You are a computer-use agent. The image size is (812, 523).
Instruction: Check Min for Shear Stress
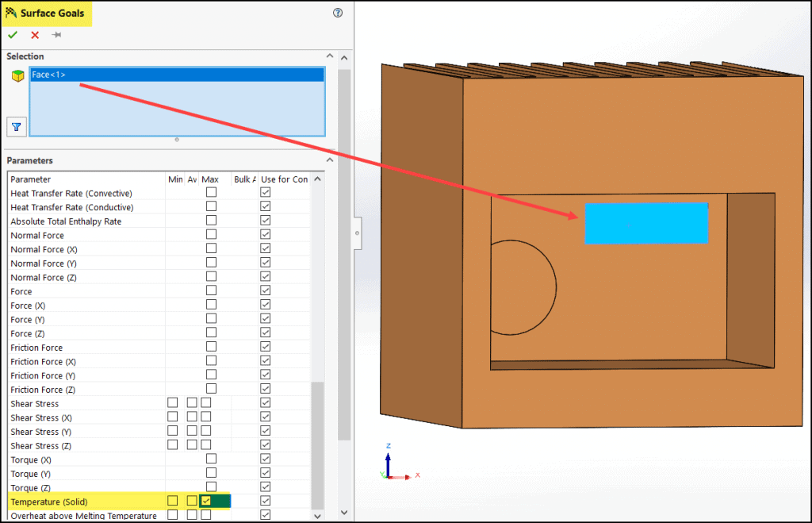click(172, 402)
